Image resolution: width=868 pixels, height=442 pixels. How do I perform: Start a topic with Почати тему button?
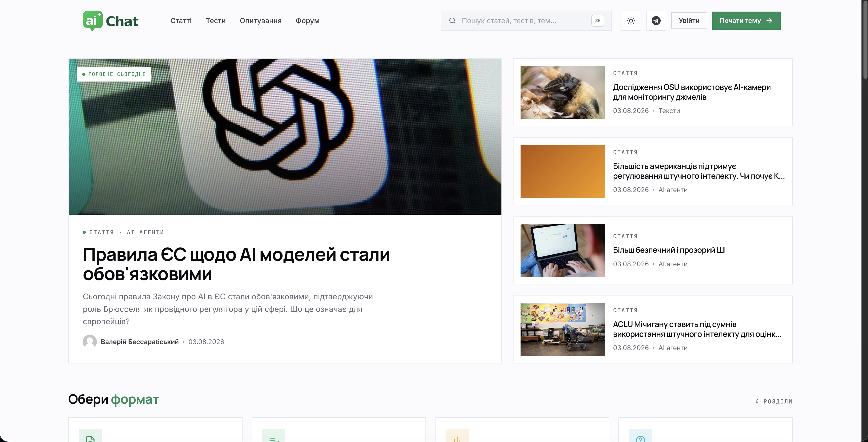(x=746, y=21)
